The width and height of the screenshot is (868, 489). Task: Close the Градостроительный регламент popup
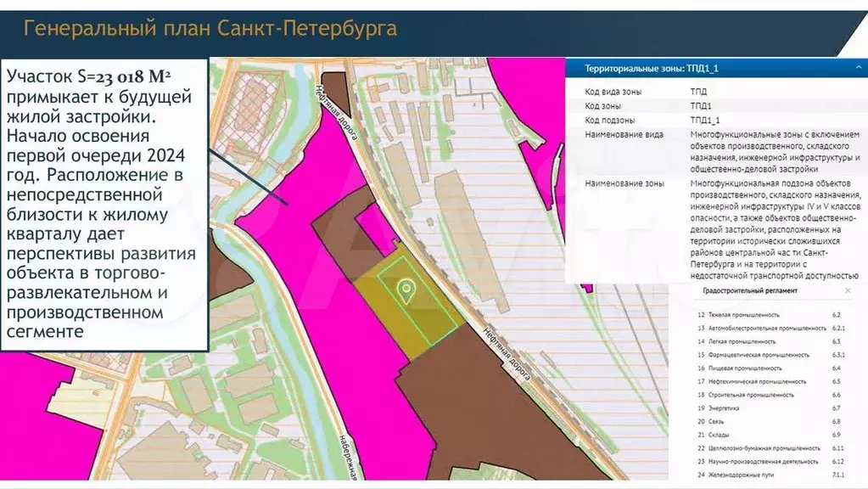click(x=848, y=290)
